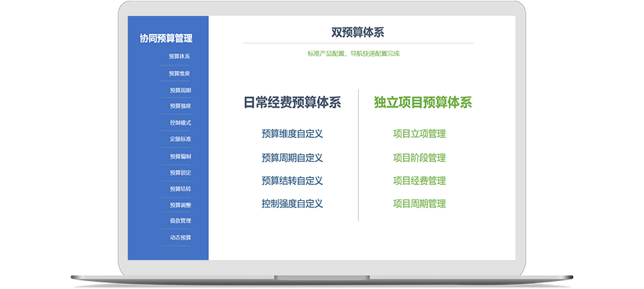Screen dimensions: 644x289
Task: Go to 预算周期 in sidebar
Action: coord(179,90)
